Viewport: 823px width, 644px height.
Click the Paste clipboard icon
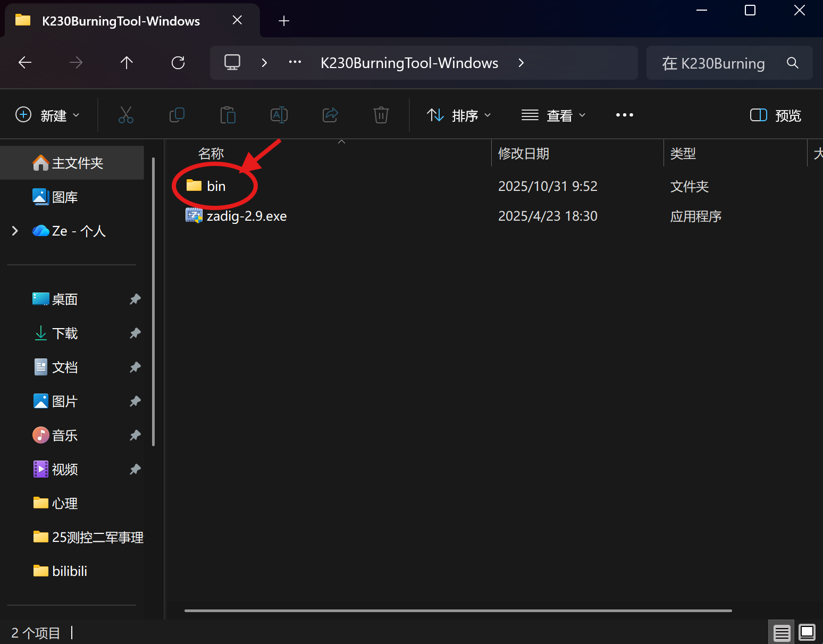coord(228,115)
